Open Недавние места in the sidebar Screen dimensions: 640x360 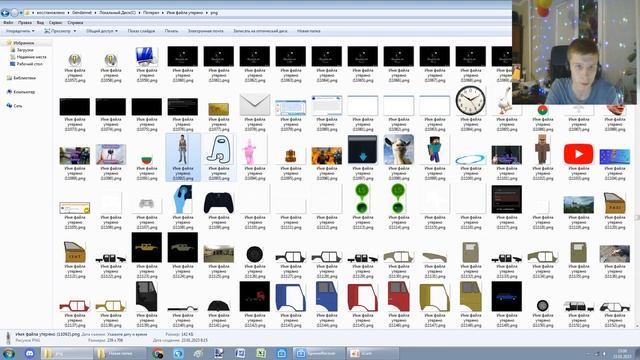point(31,57)
